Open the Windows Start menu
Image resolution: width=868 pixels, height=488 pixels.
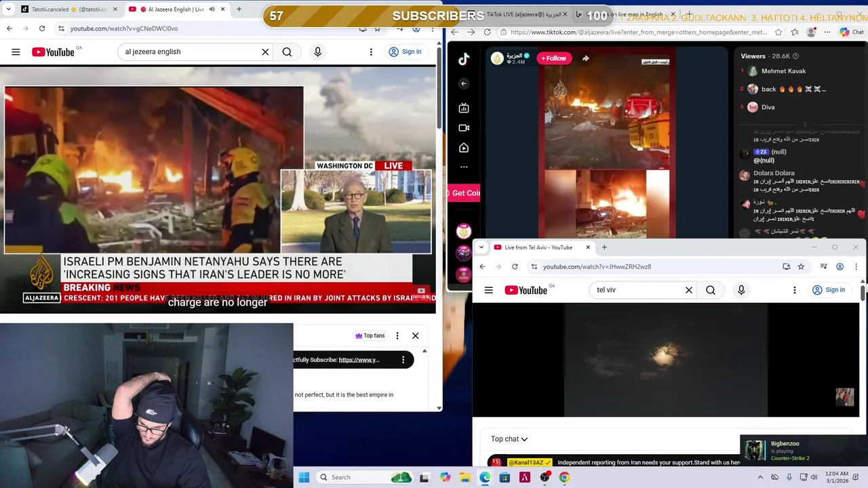(304, 477)
